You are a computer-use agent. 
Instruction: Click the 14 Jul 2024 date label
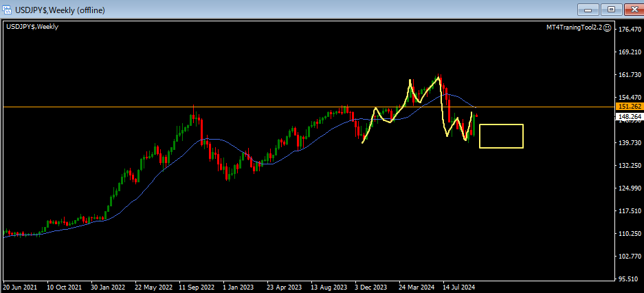coord(458,287)
